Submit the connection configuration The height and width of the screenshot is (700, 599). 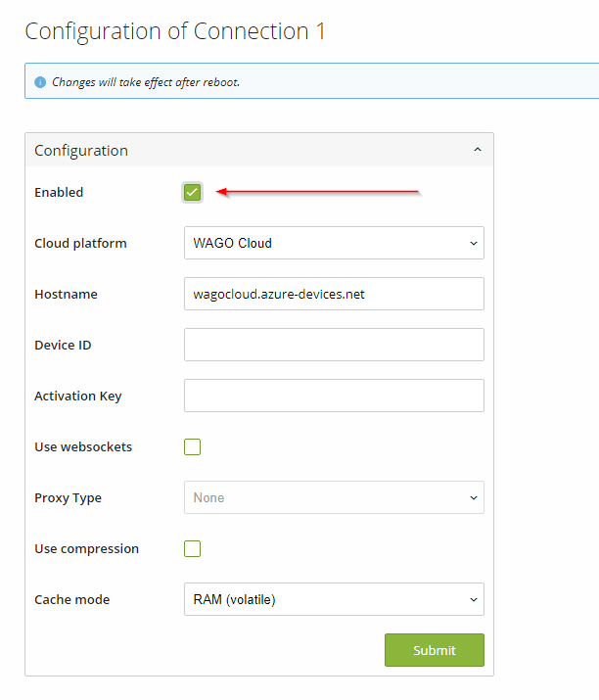tap(435, 650)
